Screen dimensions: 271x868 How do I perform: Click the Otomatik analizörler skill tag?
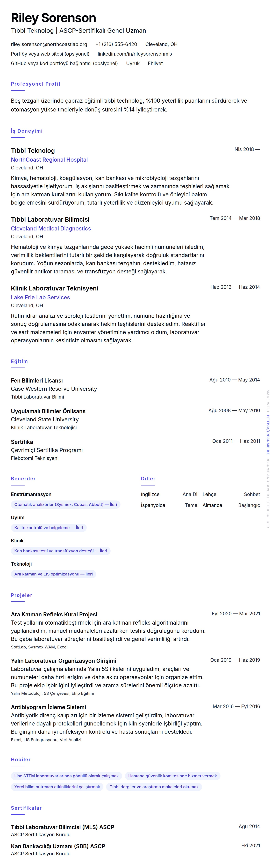click(x=66, y=504)
